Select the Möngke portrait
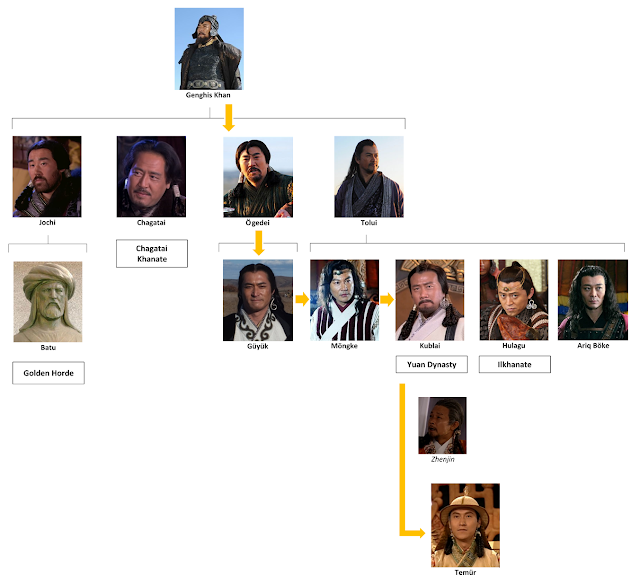Image resolution: width=640 pixels, height=583 pixels. (344, 300)
